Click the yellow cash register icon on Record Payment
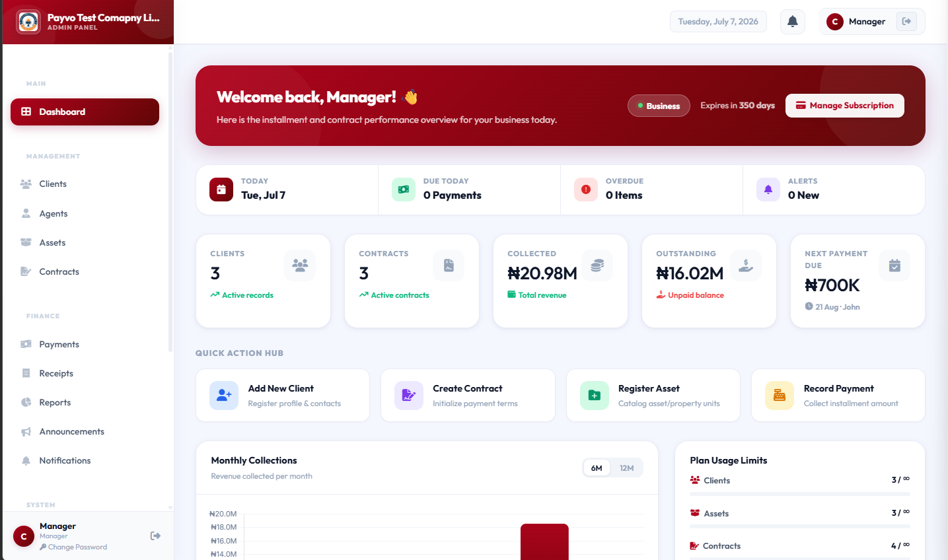948x560 pixels. [x=780, y=396]
